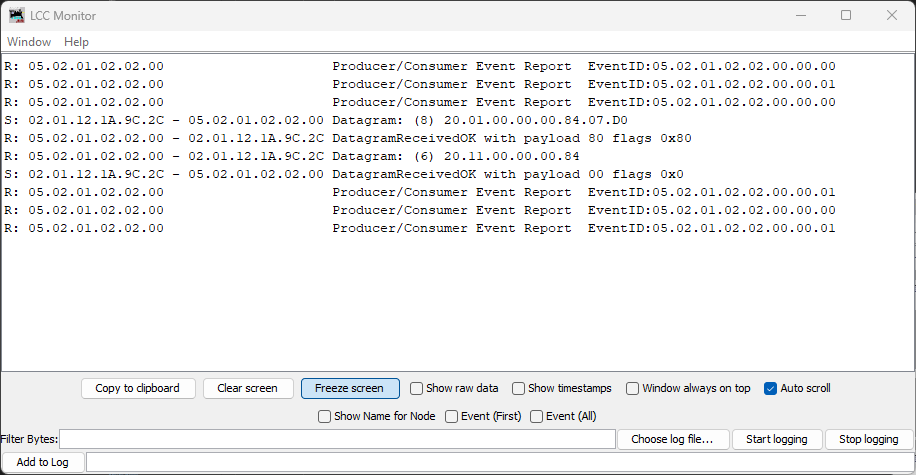Screen dimensions: 916x475
Task: Open the Window menu
Action: tap(29, 42)
